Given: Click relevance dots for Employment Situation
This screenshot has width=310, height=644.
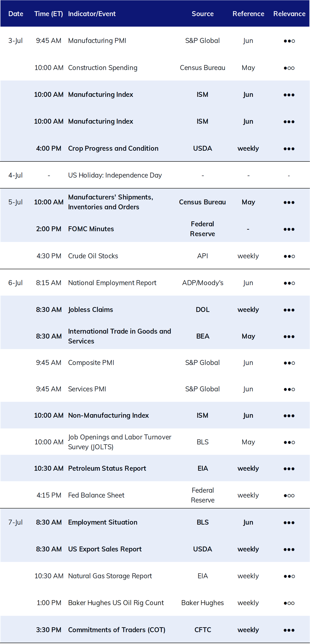Looking at the screenshot, I should click(289, 522).
